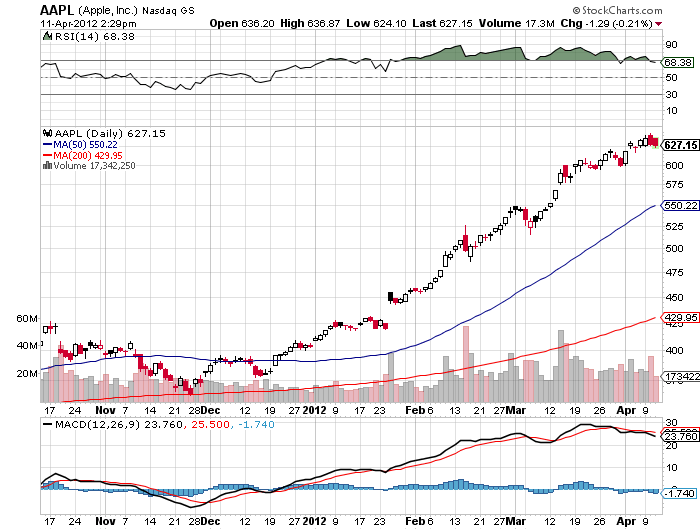The image size is (700, 530).
Task: Click the MA(50) blue line legend marker
Action: [x=47, y=145]
